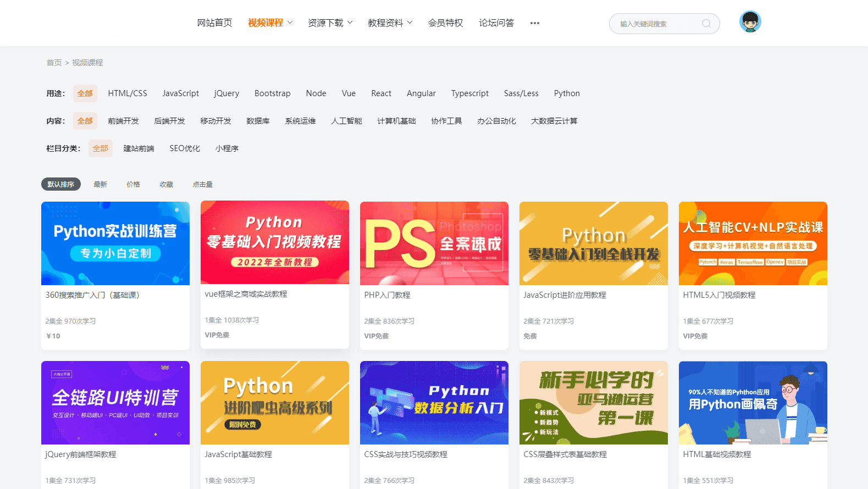Screen dimensions: 868x489
Task: Filter by JavaScript usage
Action: click(180, 93)
